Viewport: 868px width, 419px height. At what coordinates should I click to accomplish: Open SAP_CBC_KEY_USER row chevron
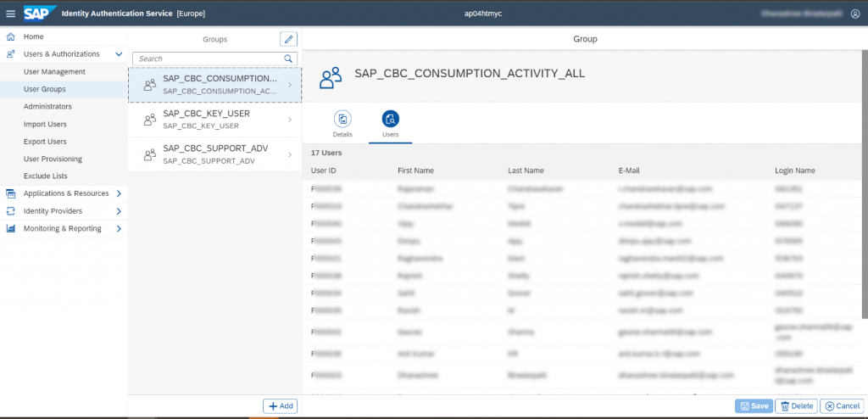(x=290, y=120)
